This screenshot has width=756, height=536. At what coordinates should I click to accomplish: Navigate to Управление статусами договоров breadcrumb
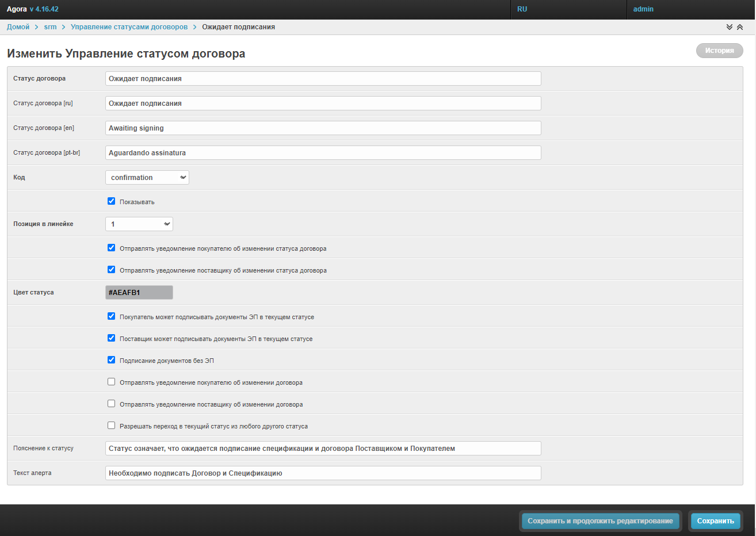(129, 27)
